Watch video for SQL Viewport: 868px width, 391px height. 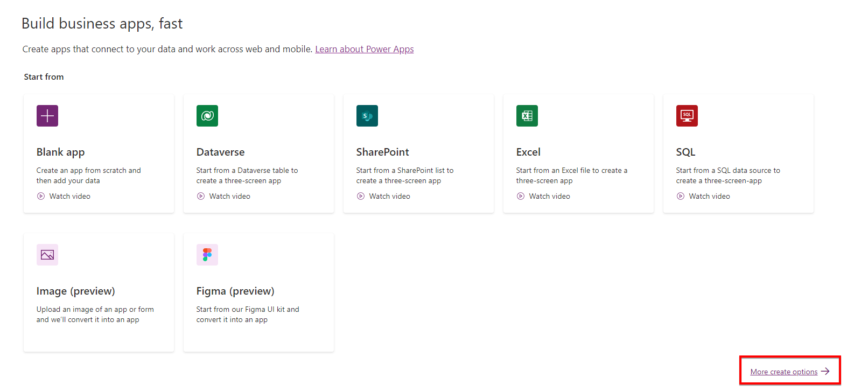710,196
